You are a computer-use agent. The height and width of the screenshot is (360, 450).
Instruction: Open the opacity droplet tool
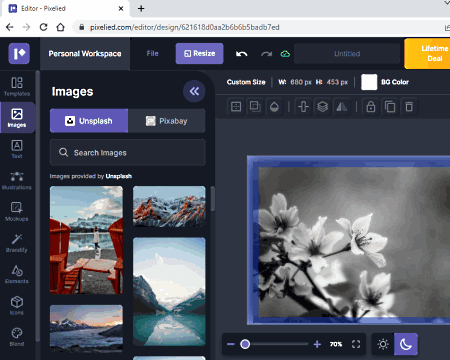point(274,107)
